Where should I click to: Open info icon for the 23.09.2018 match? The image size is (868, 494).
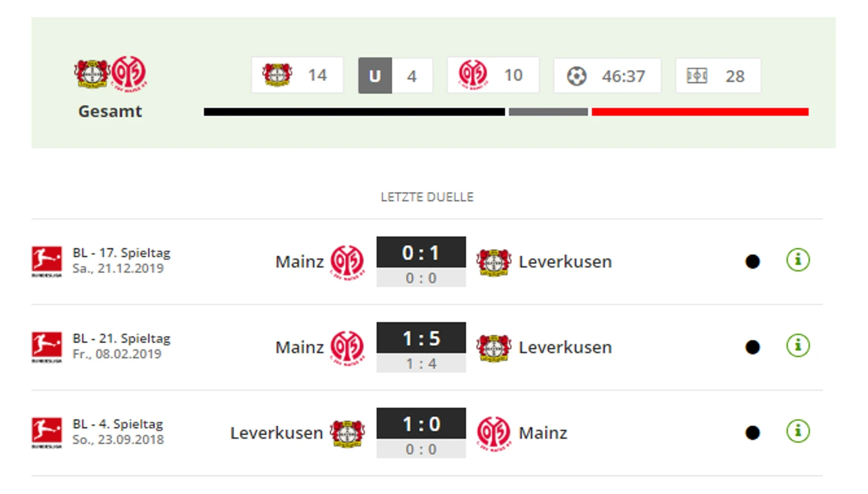pos(798,431)
